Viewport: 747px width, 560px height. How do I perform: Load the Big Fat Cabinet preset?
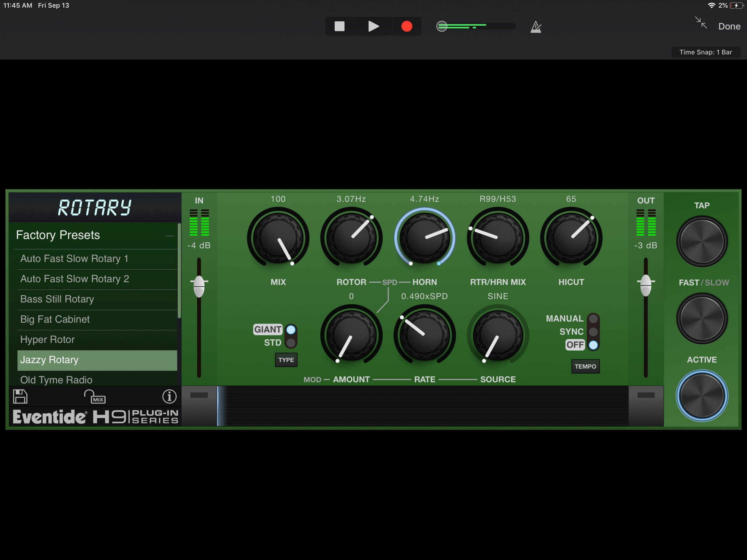click(x=97, y=320)
